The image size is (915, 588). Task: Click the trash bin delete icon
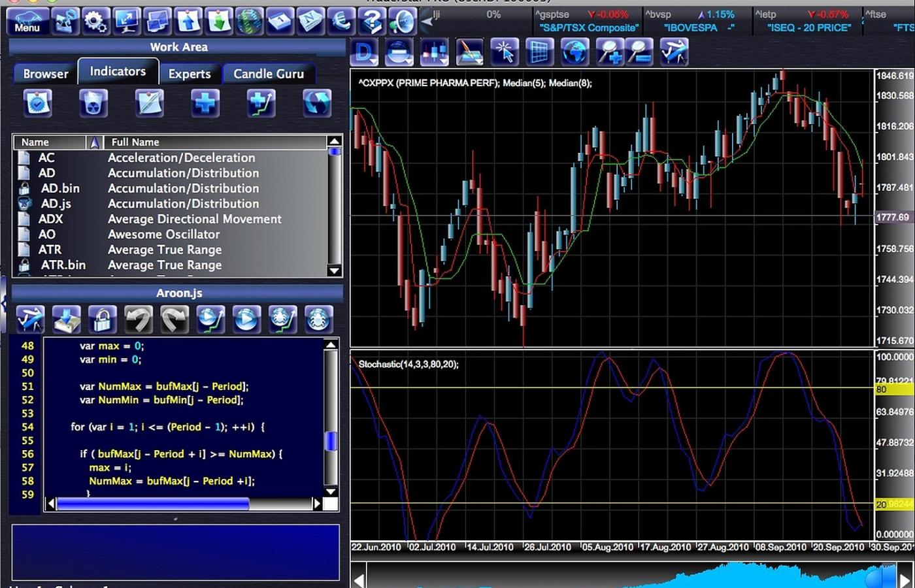pyautogui.click(x=93, y=103)
